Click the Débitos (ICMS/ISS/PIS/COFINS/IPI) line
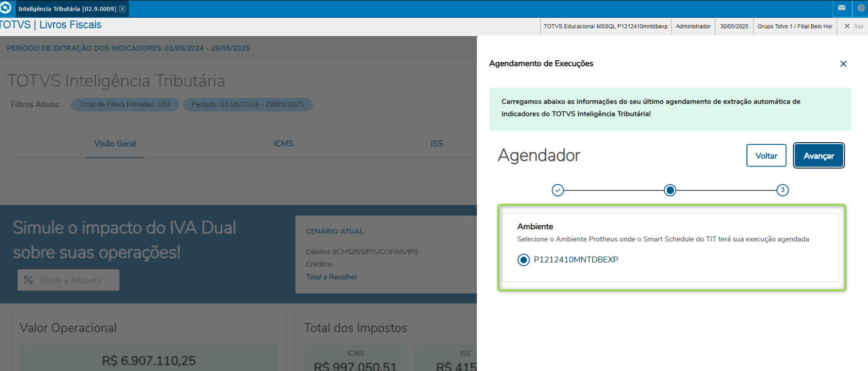Screen dimensions: 868x371 [x=362, y=252]
